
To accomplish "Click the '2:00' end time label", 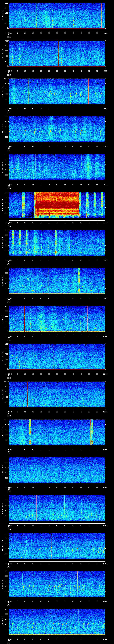I will point(105,33).
